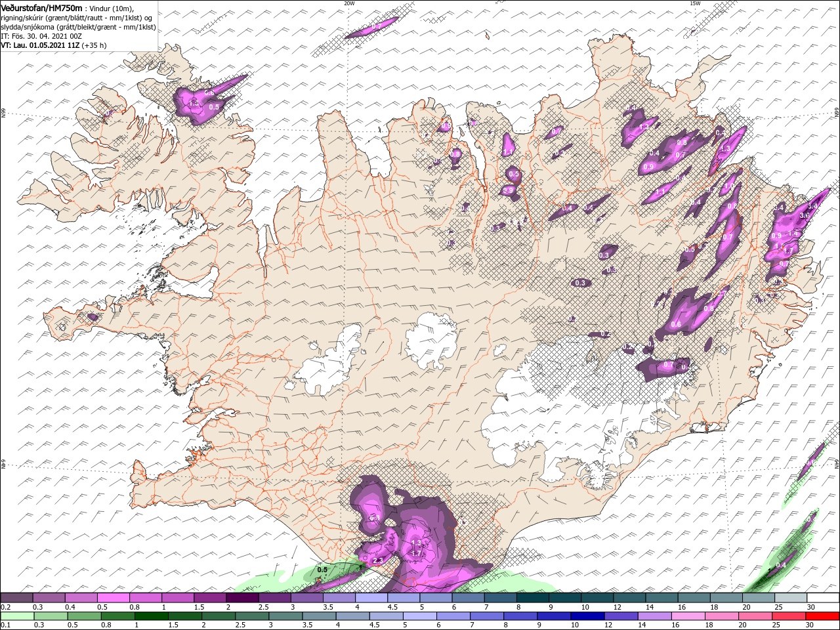Select the red swatch labeled 25 in rain scale
This screenshot has width=840, height=630.
click(x=789, y=616)
